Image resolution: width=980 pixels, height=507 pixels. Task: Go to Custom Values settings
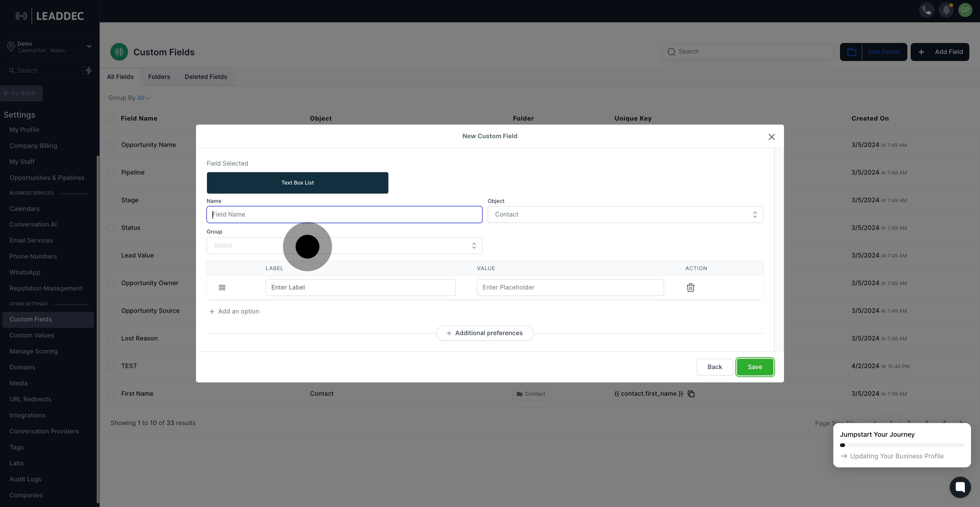click(32, 335)
